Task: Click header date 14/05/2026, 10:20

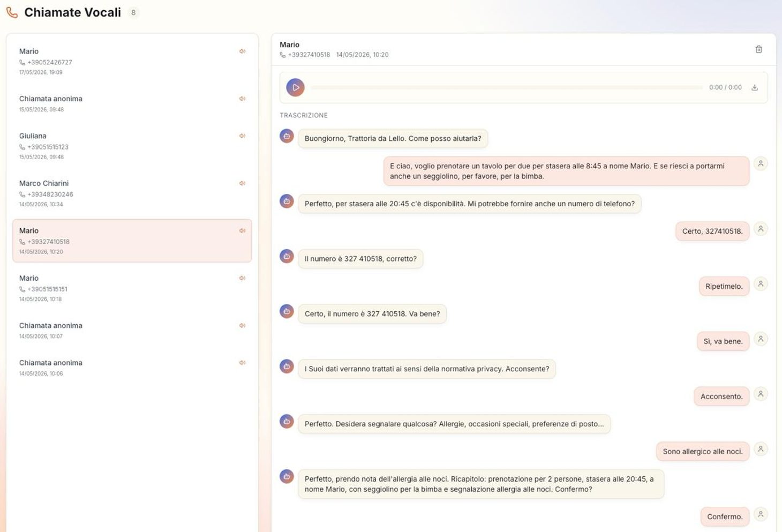Action: [x=363, y=55]
